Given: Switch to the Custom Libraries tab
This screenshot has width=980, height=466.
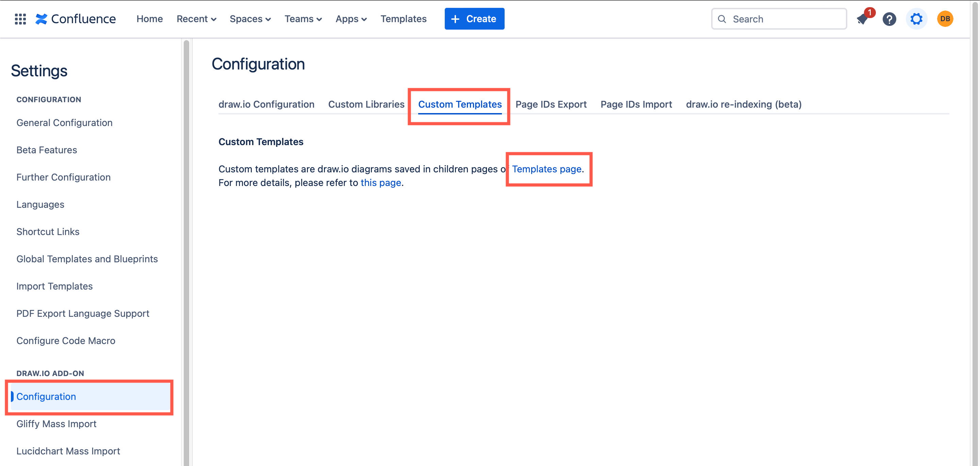Looking at the screenshot, I should click(x=366, y=104).
